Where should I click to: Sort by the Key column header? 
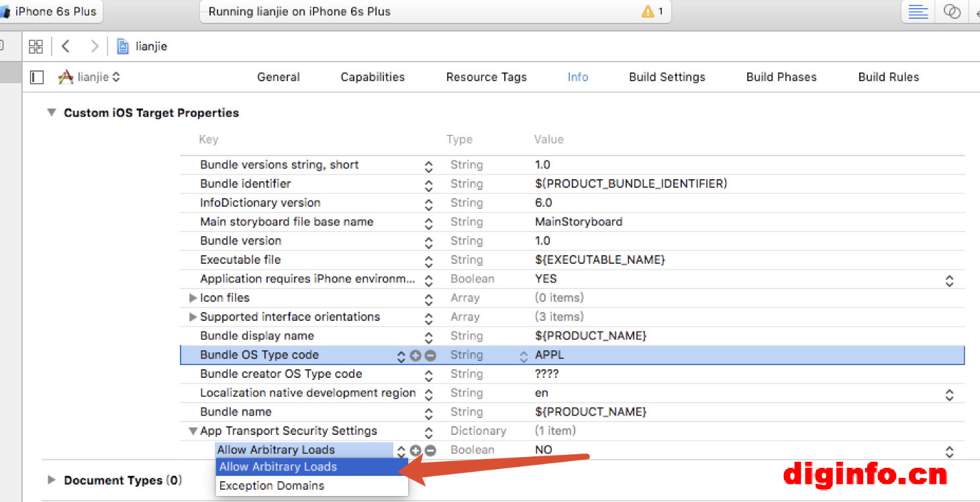coord(209,140)
